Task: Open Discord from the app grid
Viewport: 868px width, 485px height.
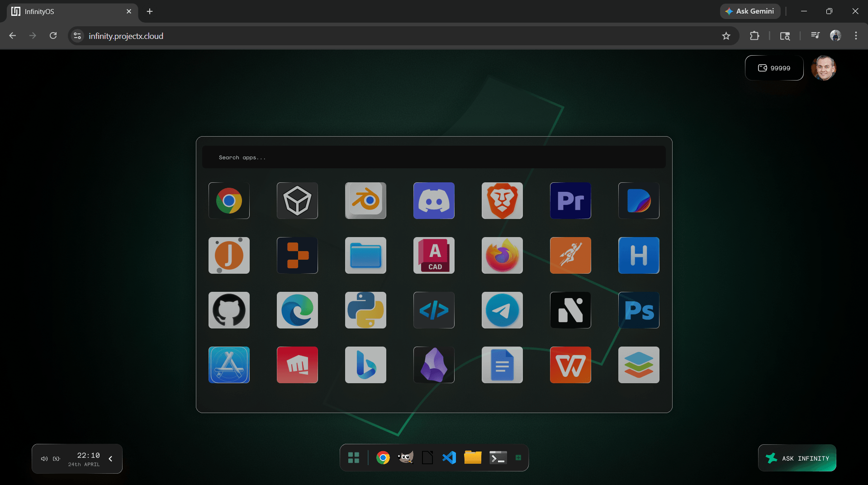Action: click(434, 200)
